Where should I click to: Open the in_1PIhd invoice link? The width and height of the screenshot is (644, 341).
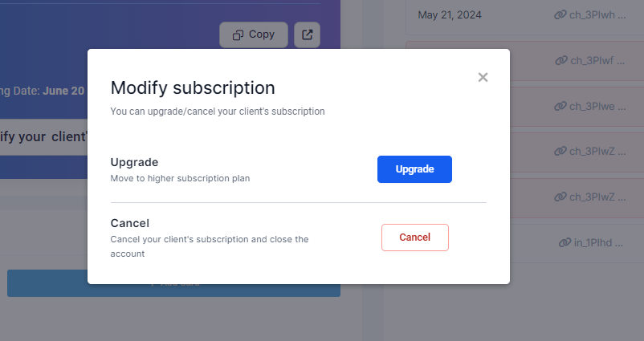pos(600,243)
